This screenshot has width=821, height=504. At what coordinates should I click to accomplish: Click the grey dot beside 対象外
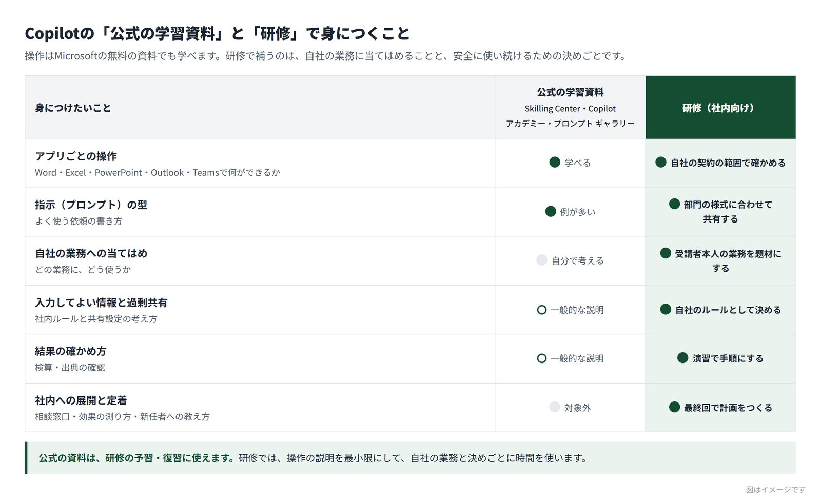click(x=555, y=407)
